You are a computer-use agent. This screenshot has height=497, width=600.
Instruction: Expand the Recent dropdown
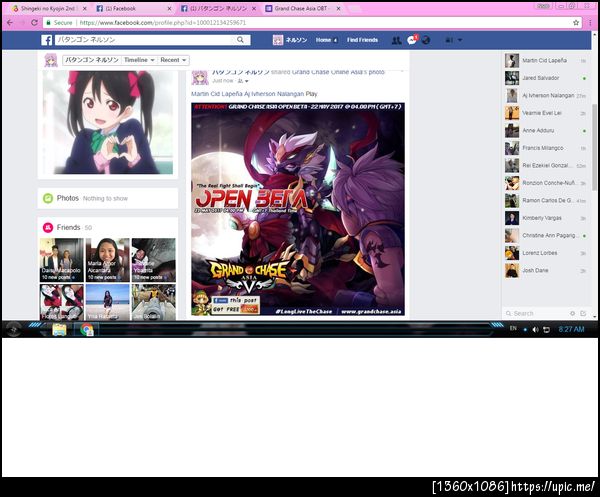point(173,60)
